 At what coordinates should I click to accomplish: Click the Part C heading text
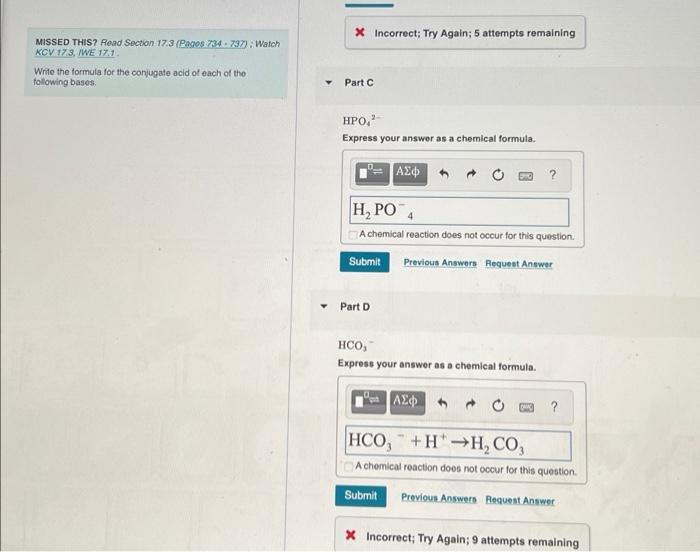pos(359,83)
